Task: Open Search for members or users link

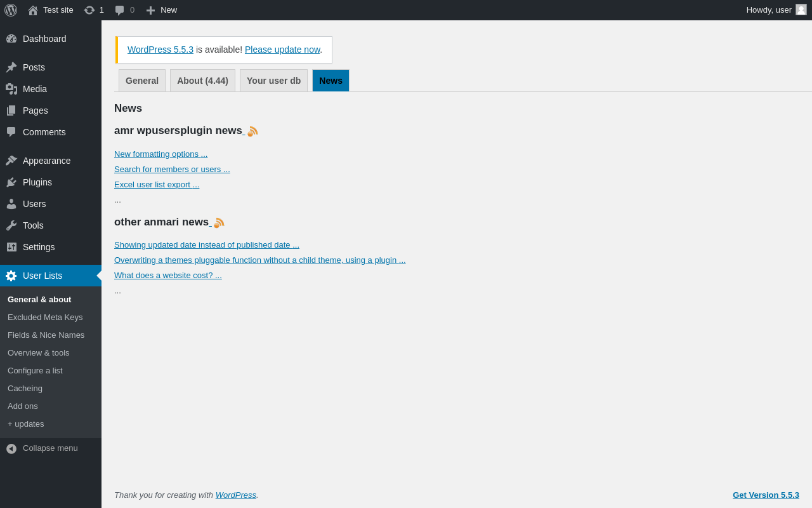Action: 172,169
